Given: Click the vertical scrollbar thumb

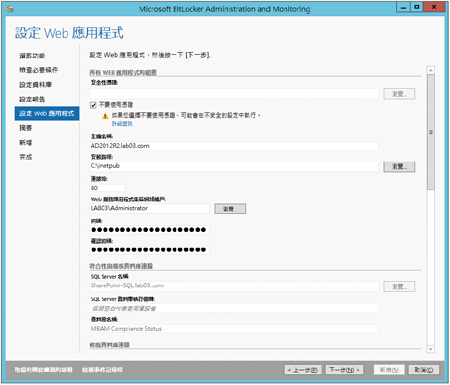Looking at the screenshot, I should click(x=431, y=132).
